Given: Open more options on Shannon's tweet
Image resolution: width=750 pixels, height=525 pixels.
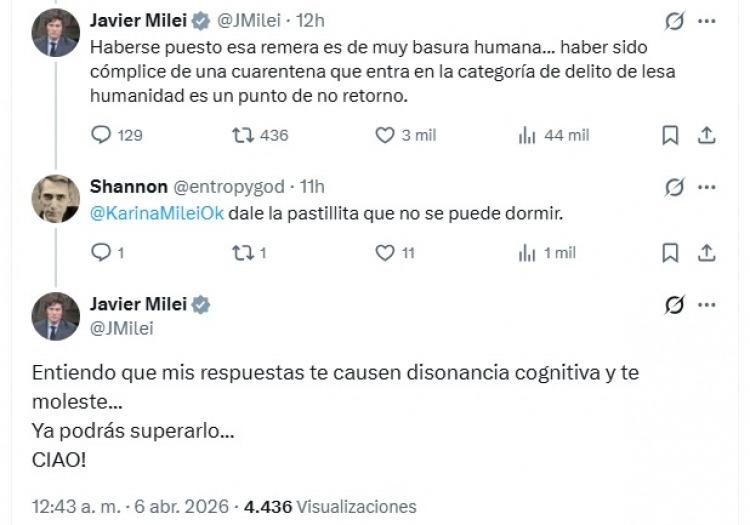Looking at the screenshot, I should (x=707, y=186).
